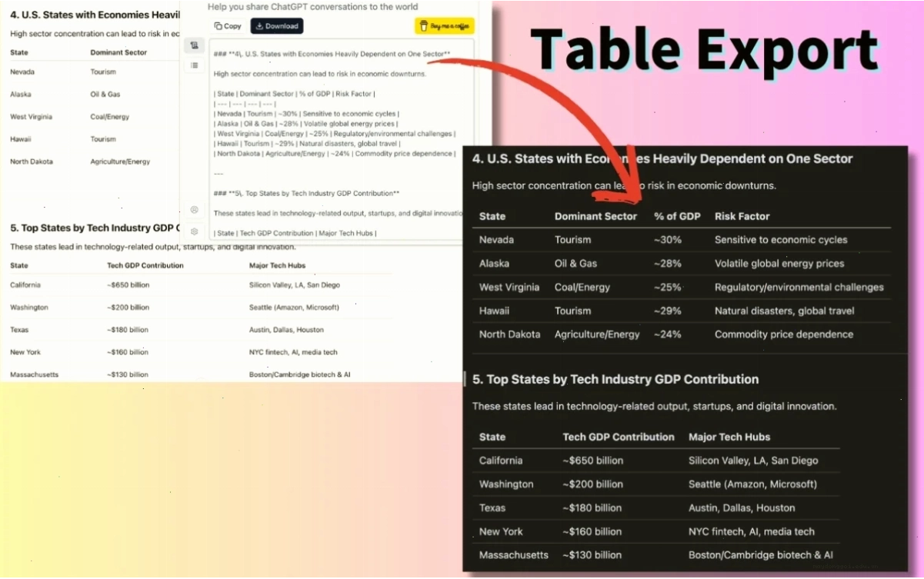Viewport: 924px width, 579px height.
Task: Click Major Tech Hubs header in light table
Action: click(x=277, y=265)
